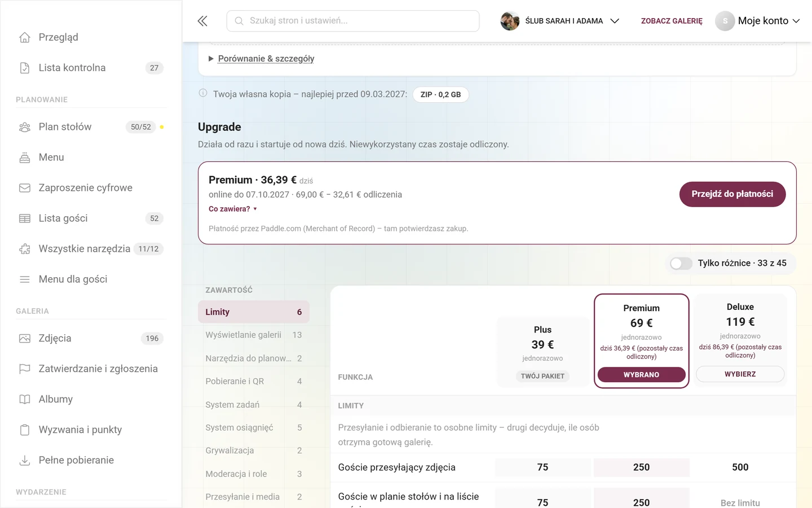The width and height of the screenshot is (812, 508).
Task: Open the Grywalizacja category
Action: 254,451
